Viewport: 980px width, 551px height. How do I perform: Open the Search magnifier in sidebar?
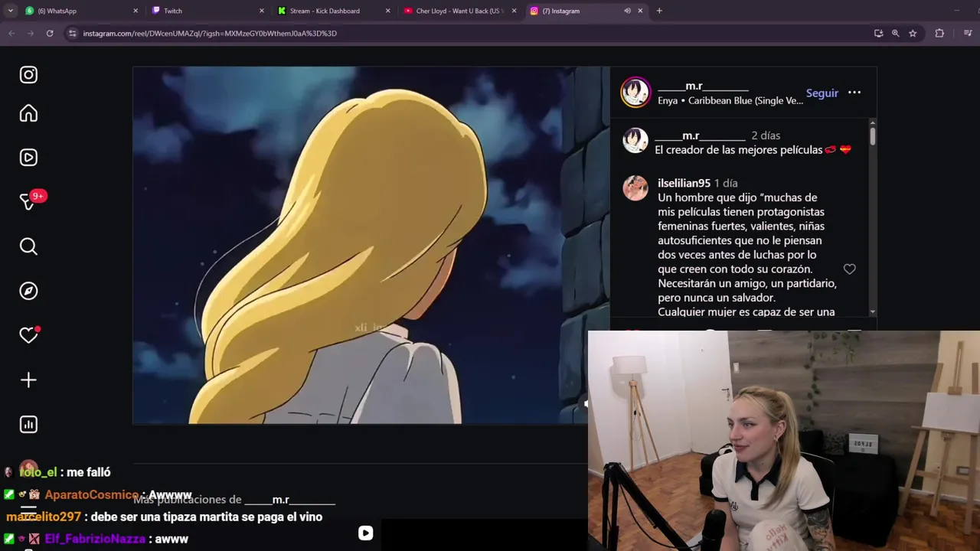(28, 246)
